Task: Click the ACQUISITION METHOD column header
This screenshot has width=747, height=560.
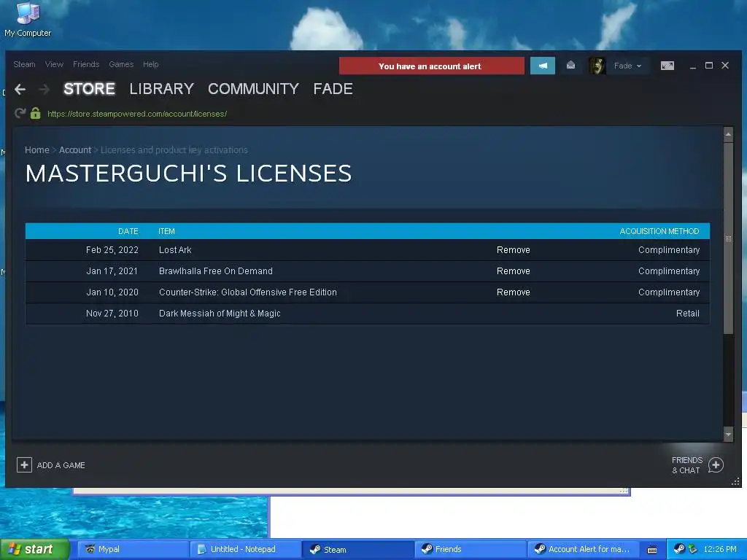Action: [x=659, y=231]
